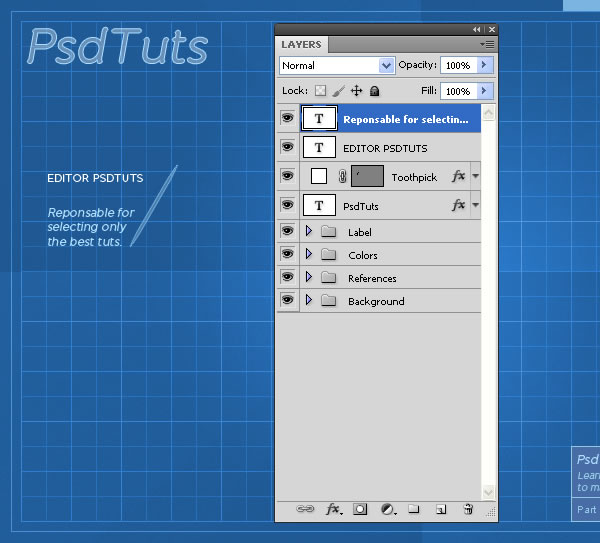600x543 pixels.
Task: Click lock all padlock icon
Action: click(x=375, y=91)
